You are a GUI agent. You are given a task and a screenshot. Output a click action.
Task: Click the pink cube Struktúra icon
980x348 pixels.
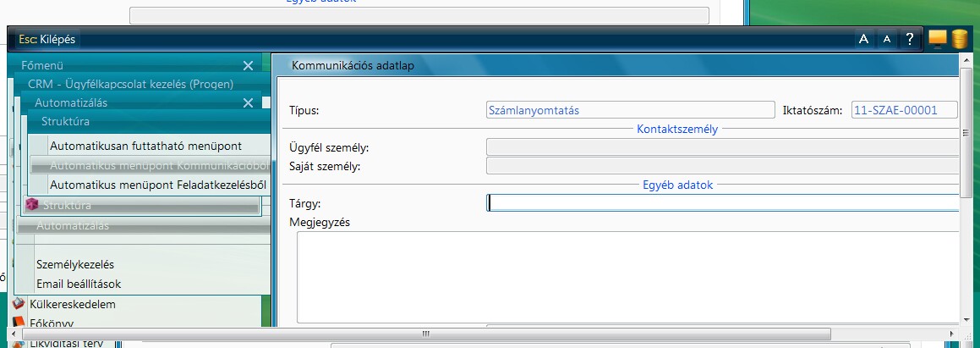coord(31,204)
